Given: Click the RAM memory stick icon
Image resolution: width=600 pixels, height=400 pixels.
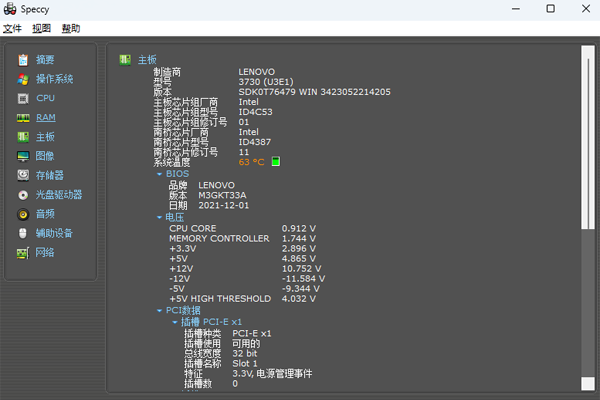Looking at the screenshot, I should coord(23,118).
